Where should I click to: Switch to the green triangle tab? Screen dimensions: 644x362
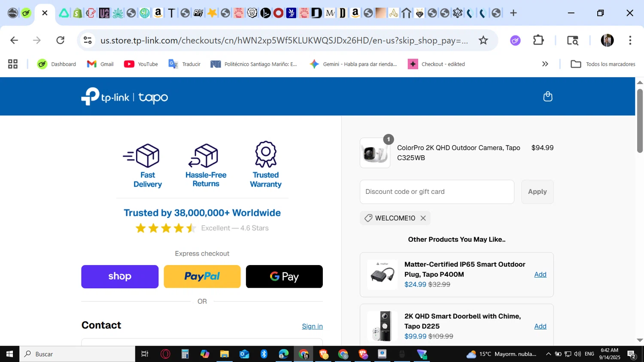pyautogui.click(x=64, y=13)
